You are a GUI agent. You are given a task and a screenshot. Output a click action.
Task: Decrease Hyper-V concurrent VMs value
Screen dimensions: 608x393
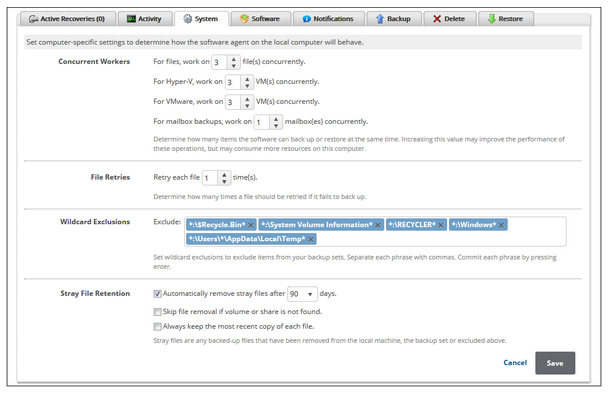(247, 86)
